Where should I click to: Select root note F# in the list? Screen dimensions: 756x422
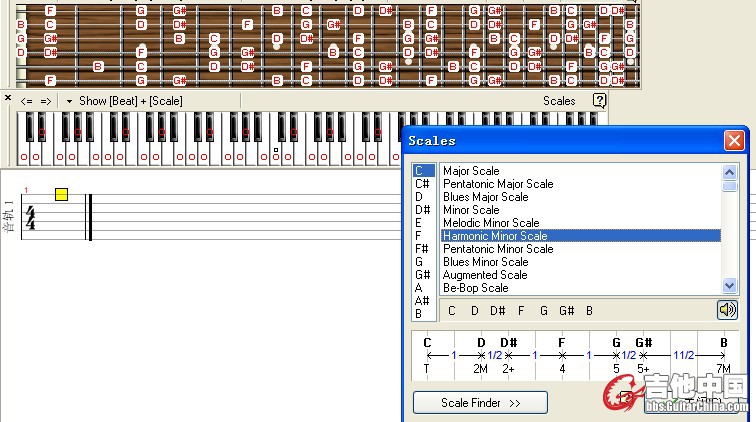[422, 249]
